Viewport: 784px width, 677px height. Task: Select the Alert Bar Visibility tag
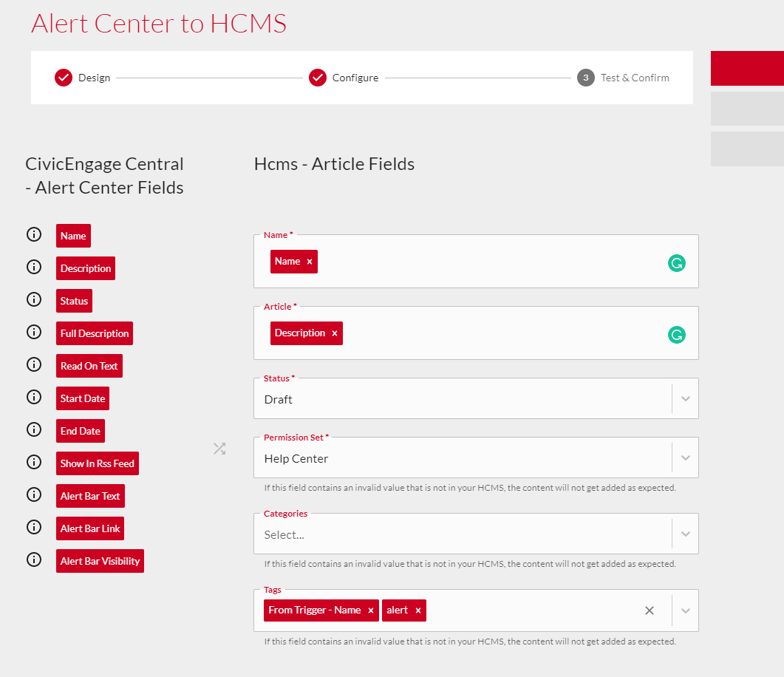point(100,561)
